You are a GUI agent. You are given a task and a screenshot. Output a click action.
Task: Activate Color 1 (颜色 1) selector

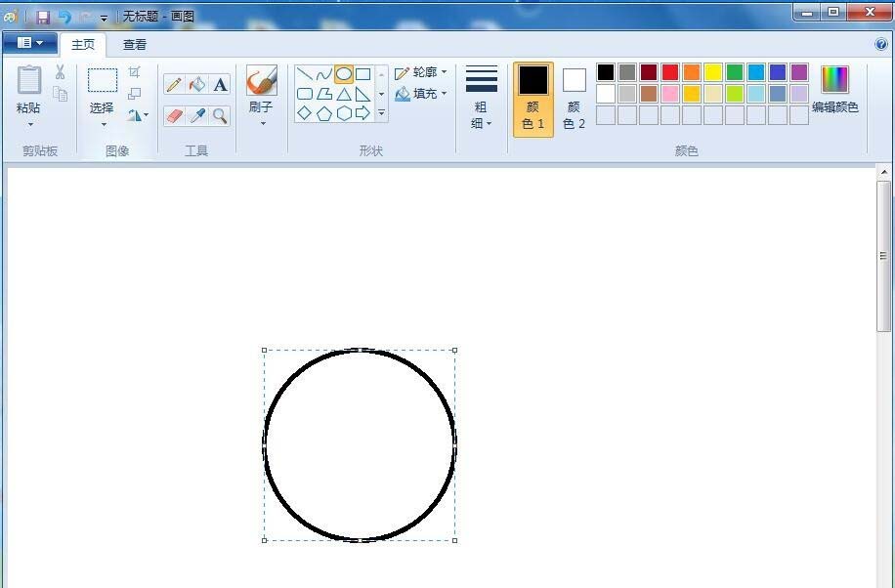coord(533,100)
